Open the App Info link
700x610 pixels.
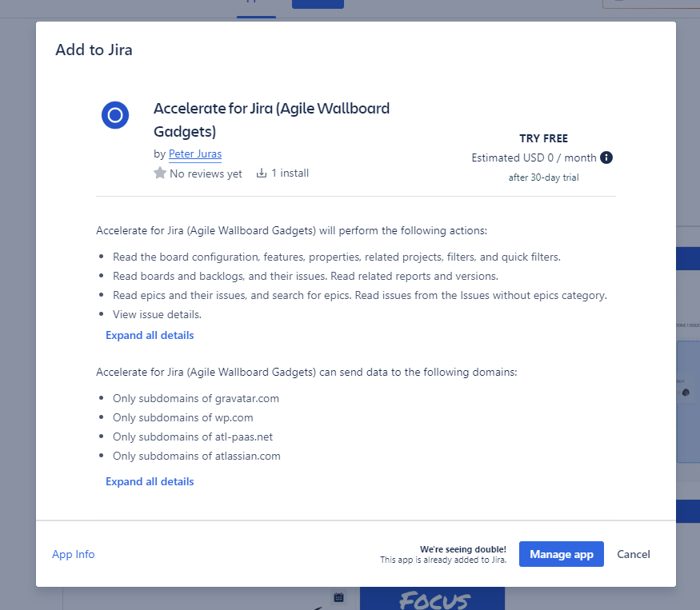pos(74,554)
